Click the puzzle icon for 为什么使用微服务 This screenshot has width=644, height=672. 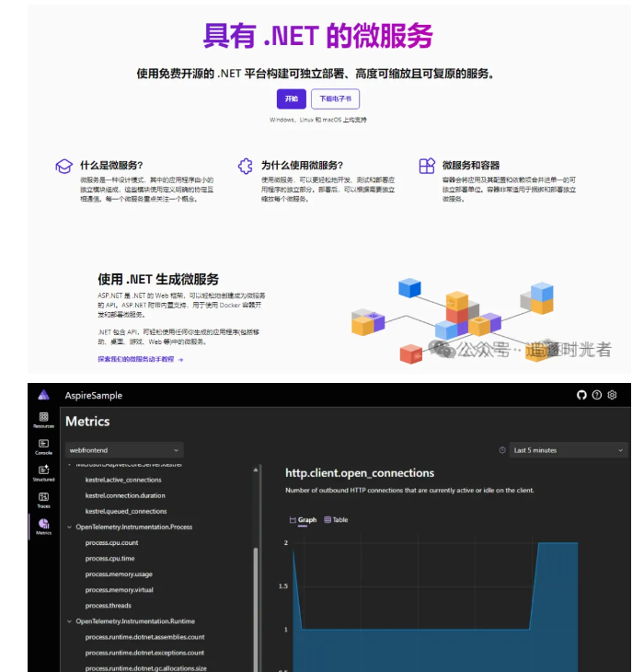point(246,166)
